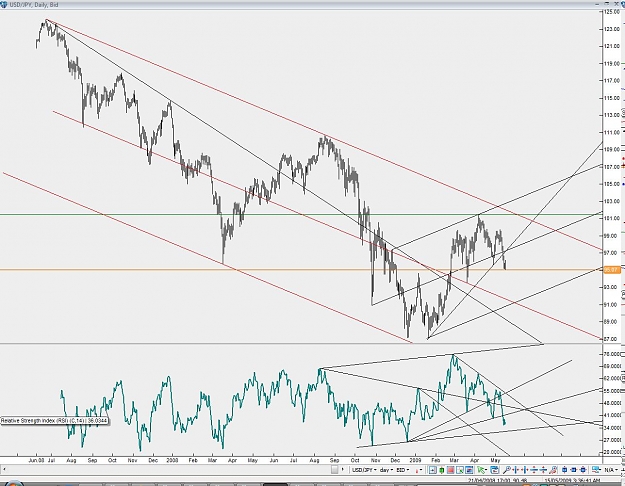This screenshot has width=625, height=486.
Task: Click the red square icon in the toolbar
Action: (x=450, y=470)
